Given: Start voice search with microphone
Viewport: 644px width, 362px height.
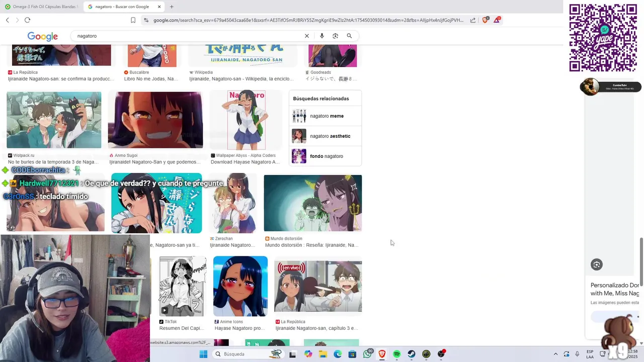Looking at the screenshot, I should click(x=322, y=36).
